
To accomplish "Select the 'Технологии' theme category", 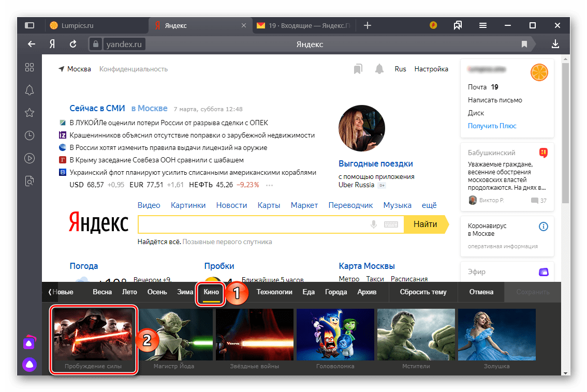I will tap(274, 292).
